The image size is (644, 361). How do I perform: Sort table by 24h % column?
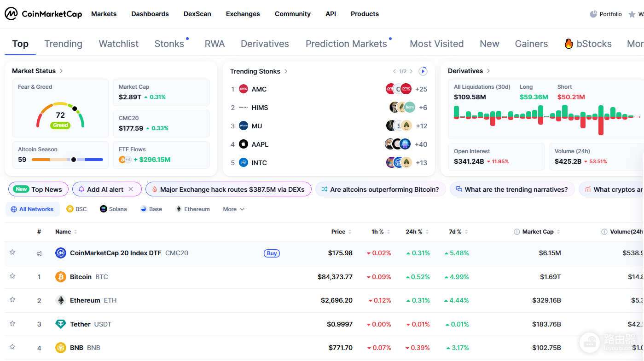[x=417, y=232]
